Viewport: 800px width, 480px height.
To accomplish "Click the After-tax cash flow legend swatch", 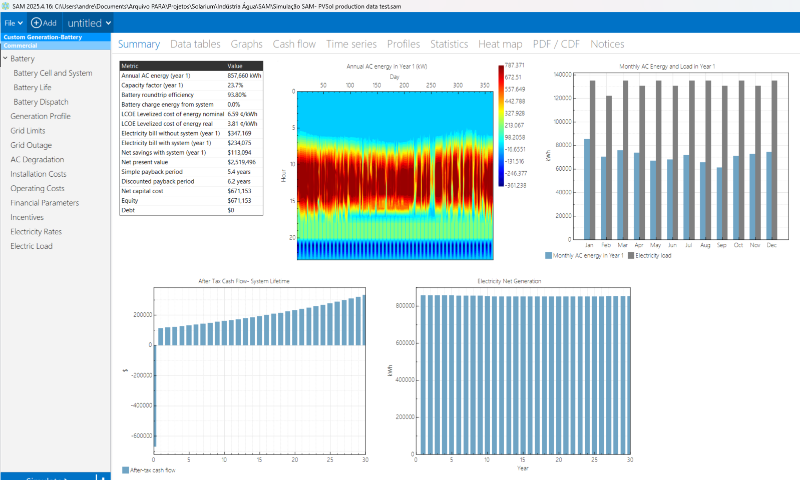I will 126,470.
